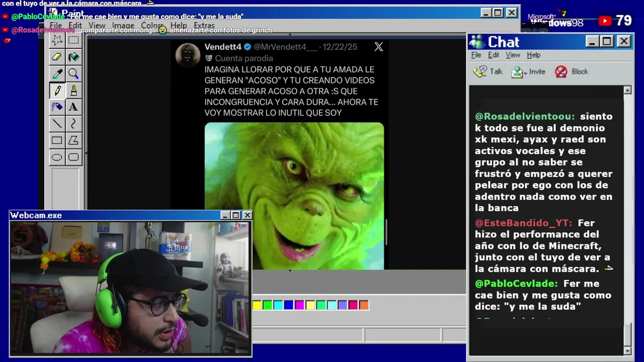Click the blue verified badge beside Vendett4
This screenshot has height=362, width=644.
point(248,47)
